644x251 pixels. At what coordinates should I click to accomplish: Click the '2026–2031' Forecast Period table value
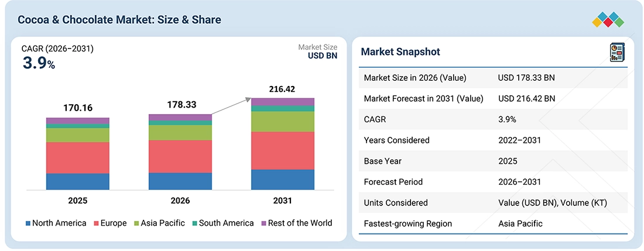click(519, 182)
